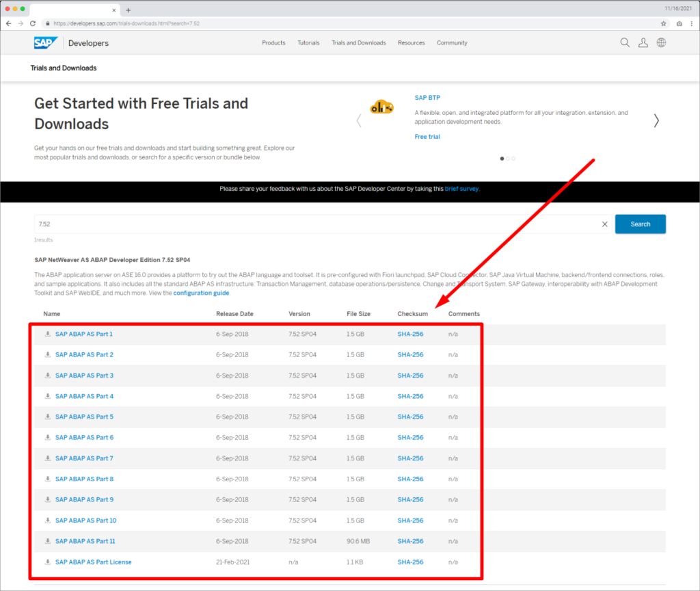The width and height of the screenshot is (700, 591).
Task: Click the Checksum column header
Action: click(412, 314)
